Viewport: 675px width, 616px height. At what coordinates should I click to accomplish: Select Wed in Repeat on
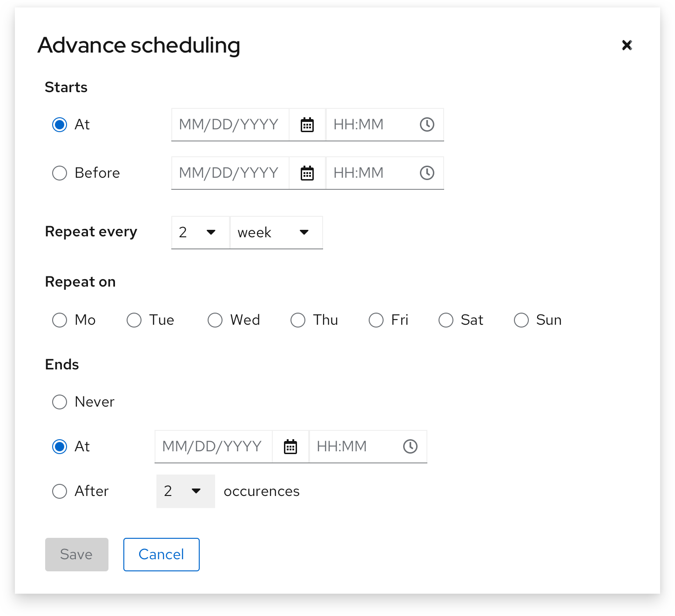[215, 320]
